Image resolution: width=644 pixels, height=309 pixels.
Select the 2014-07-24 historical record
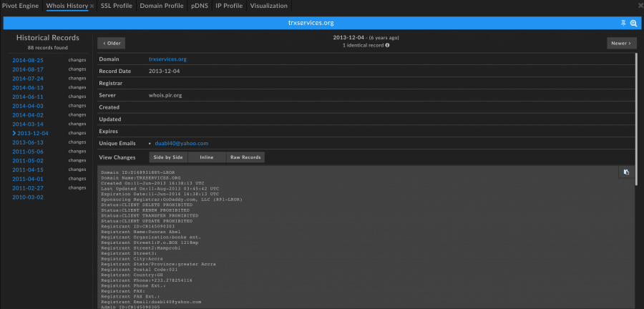pyautogui.click(x=27, y=79)
